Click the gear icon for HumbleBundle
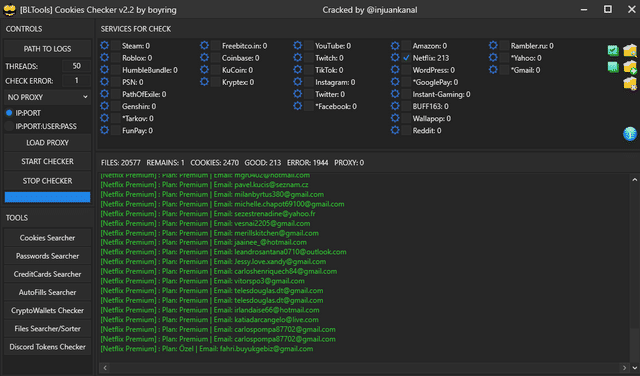640x376 pixels. [x=104, y=70]
